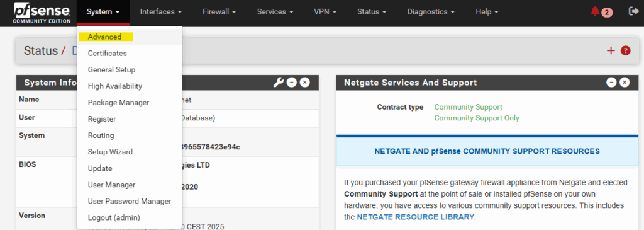This screenshot has height=230, width=644.
Task: Select User Manager menu entry
Action: coord(112,185)
